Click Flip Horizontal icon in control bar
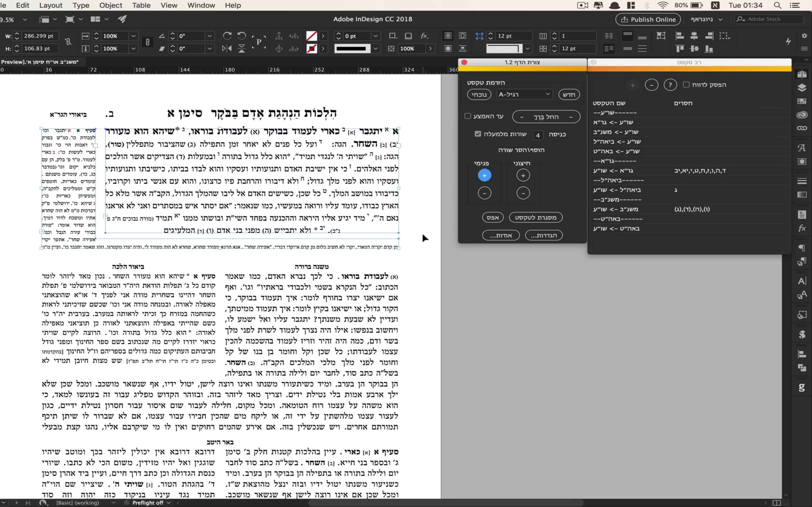This screenshot has height=507, width=812. pyautogui.click(x=227, y=49)
